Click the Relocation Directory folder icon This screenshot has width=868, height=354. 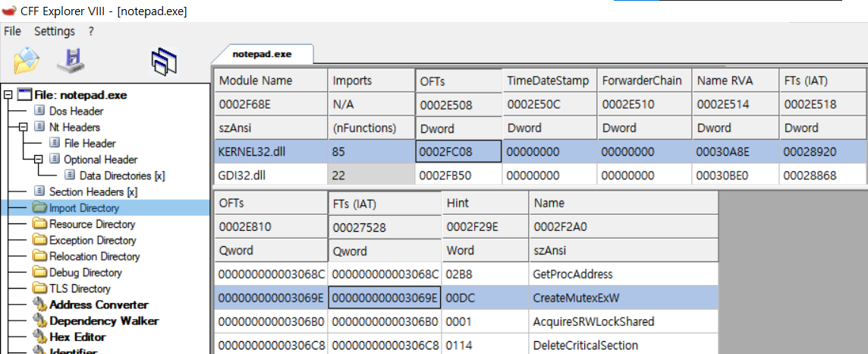(39, 256)
